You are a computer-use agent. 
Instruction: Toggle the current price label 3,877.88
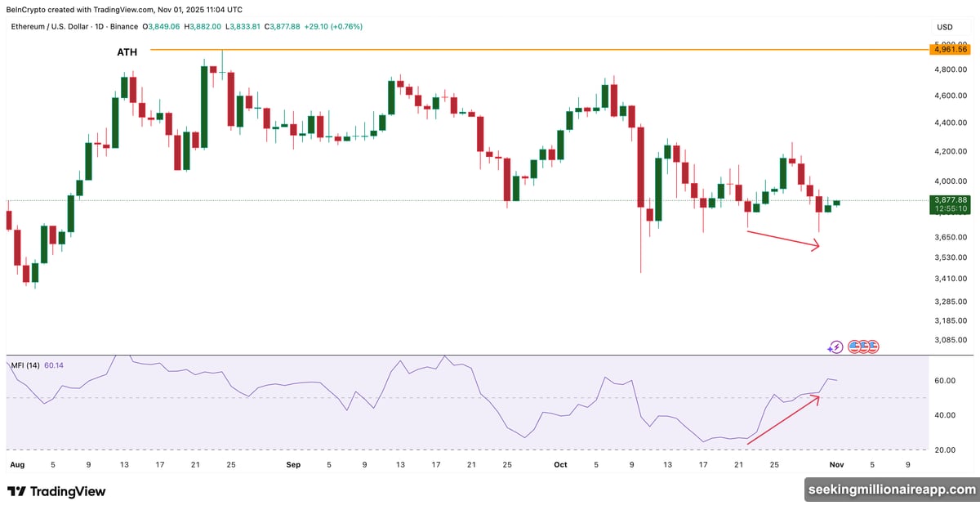[x=950, y=199]
